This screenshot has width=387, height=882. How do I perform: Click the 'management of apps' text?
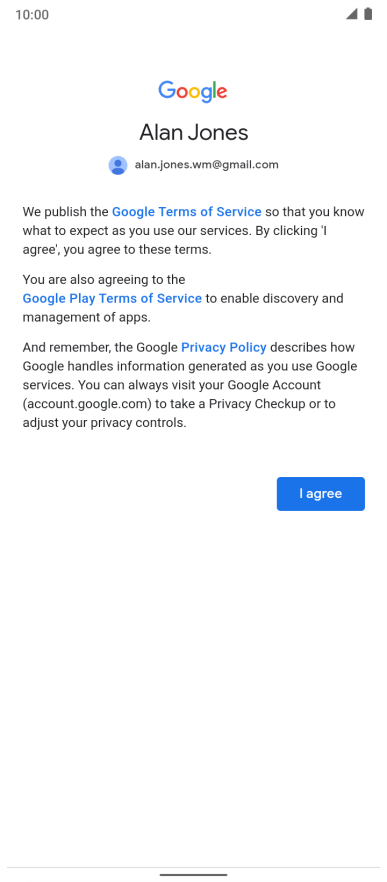point(85,317)
